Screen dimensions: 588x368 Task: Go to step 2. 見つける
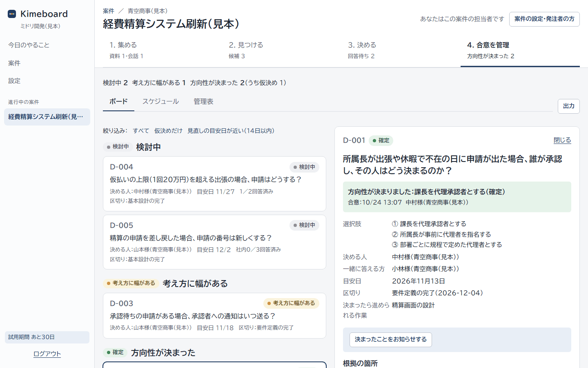(x=282, y=50)
